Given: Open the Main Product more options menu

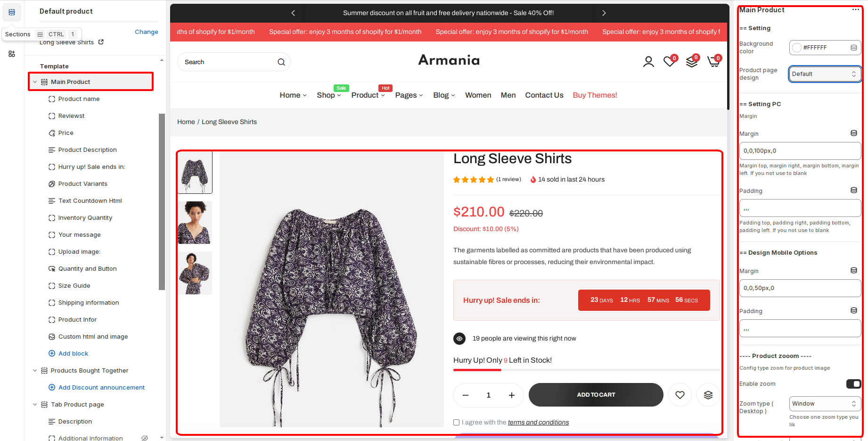Looking at the screenshot, I should [856, 9].
